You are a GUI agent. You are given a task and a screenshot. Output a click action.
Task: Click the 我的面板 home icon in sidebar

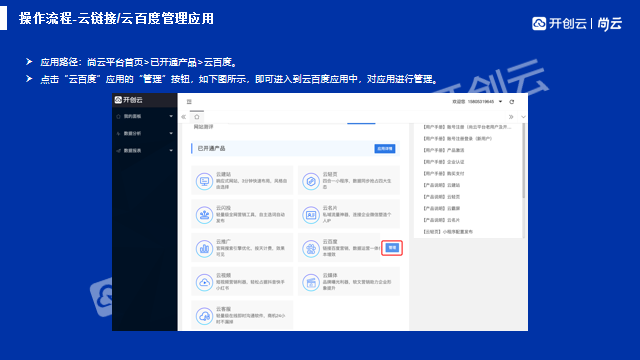(118, 116)
